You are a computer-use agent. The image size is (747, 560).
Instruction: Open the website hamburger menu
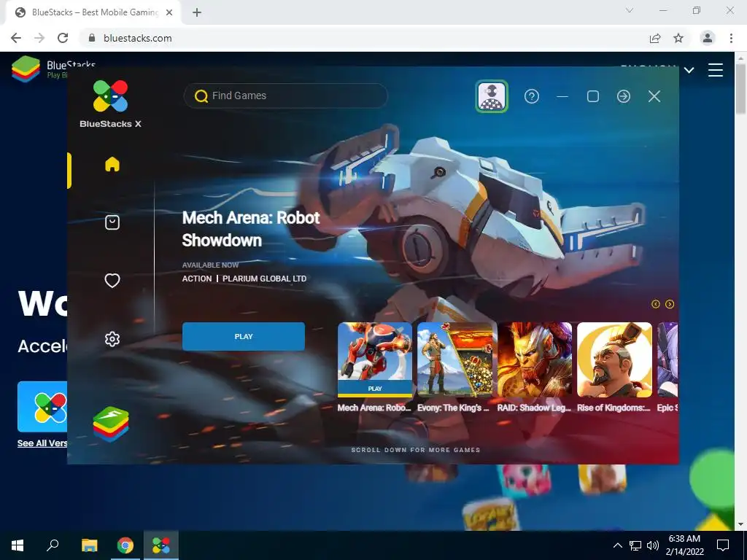(x=716, y=70)
